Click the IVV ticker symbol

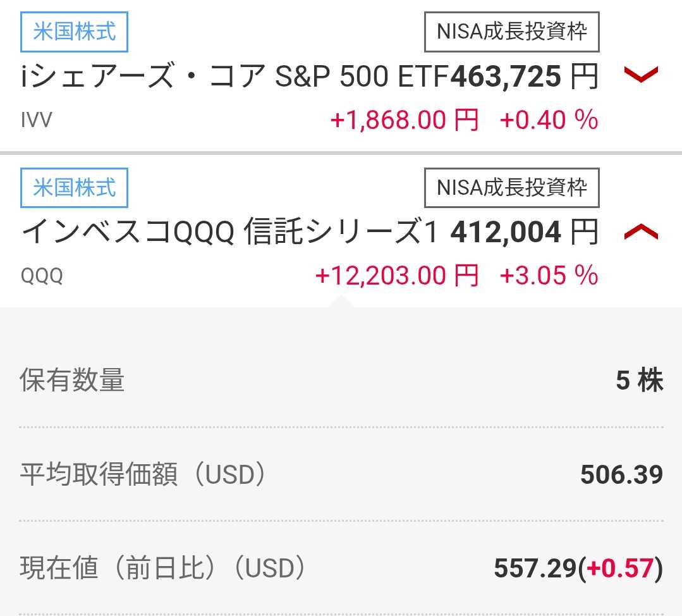[x=36, y=120]
